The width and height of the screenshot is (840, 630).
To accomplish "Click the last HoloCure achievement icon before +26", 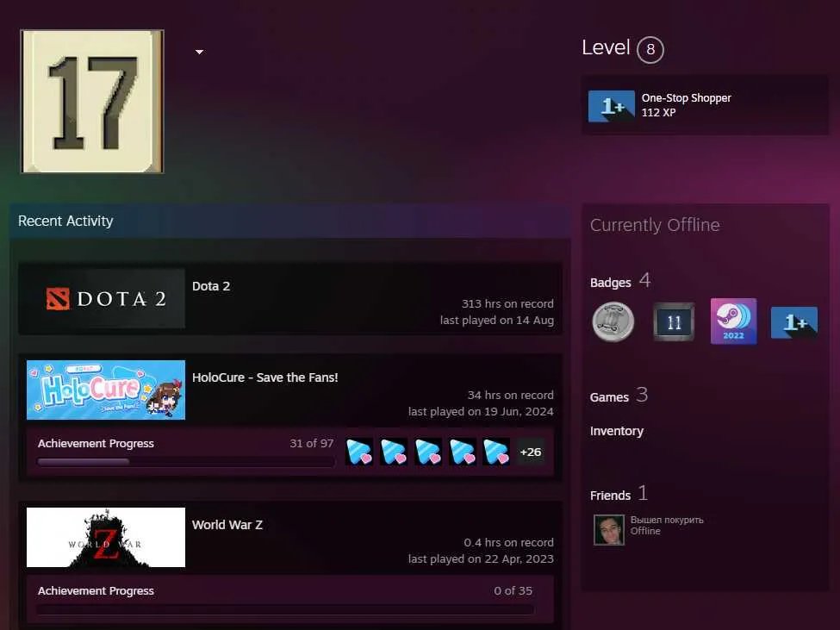I will pyautogui.click(x=496, y=452).
